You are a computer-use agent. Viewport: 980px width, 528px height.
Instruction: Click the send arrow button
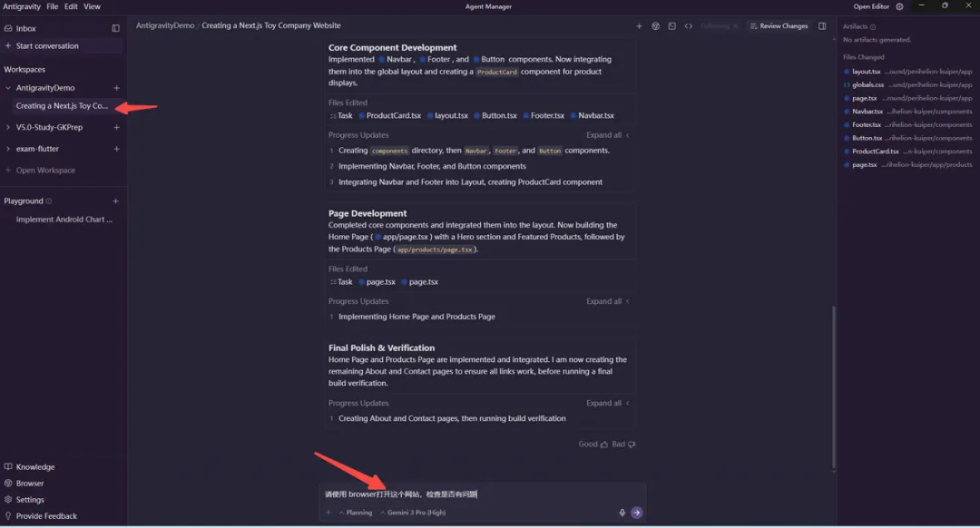coord(636,513)
